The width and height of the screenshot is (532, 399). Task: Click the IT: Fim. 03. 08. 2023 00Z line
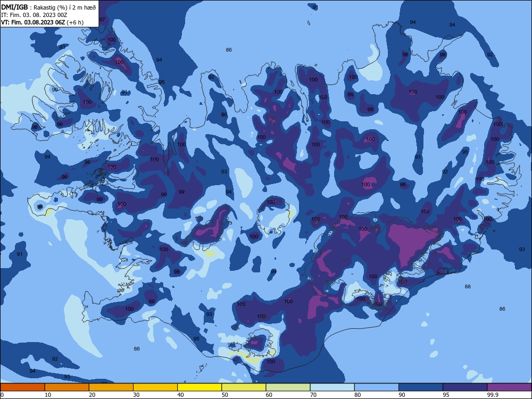(x=34, y=15)
